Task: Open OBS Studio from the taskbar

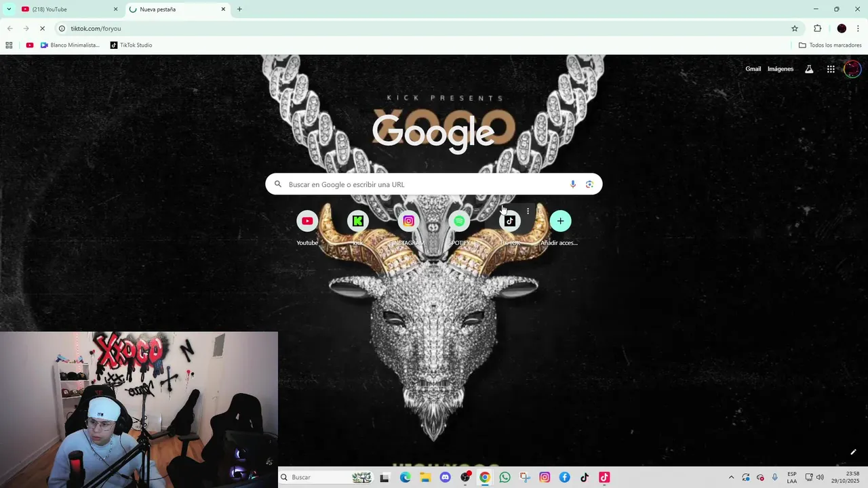Action: (465, 477)
